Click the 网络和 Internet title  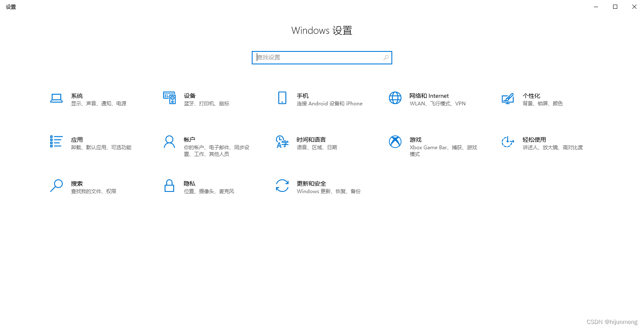(x=429, y=96)
